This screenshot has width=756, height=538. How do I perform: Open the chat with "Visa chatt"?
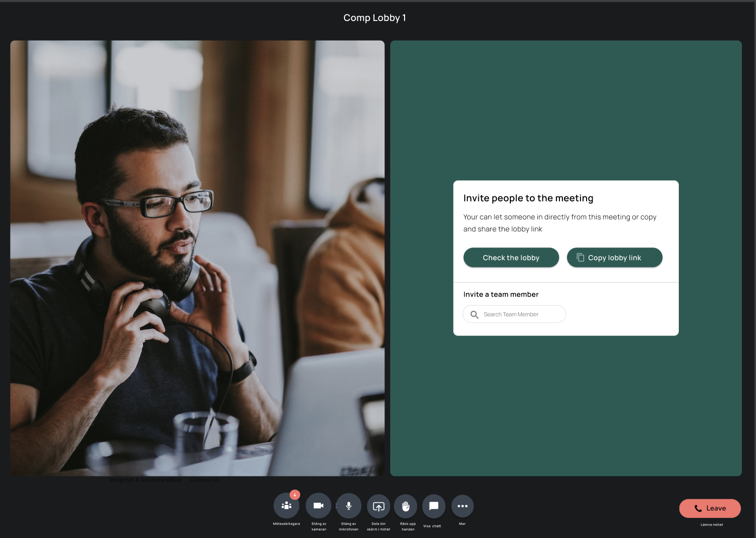point(433,506)
